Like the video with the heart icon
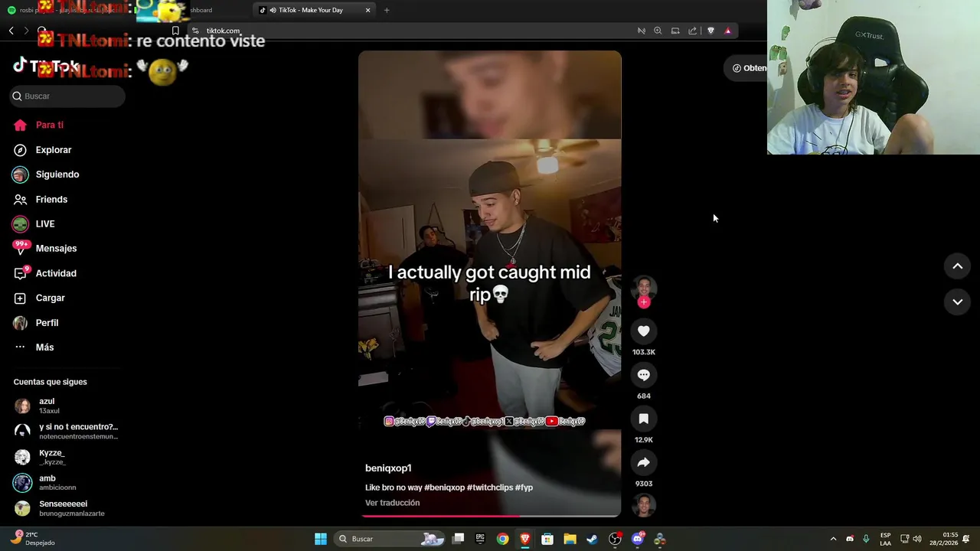This screenshot has width=980, height=551. [644, 331]
